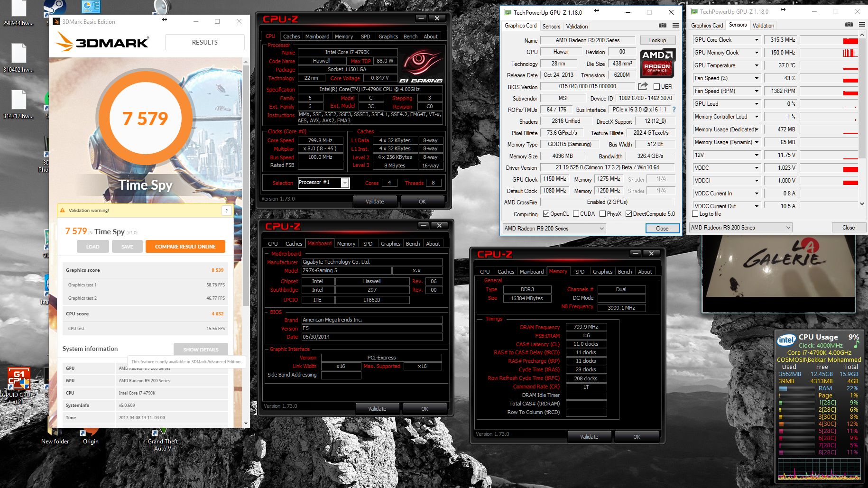Open the CPUID CPU-Z G1 desktop shortcut
The height and width of the screenshot is (488, 868).
coord(19,385)
